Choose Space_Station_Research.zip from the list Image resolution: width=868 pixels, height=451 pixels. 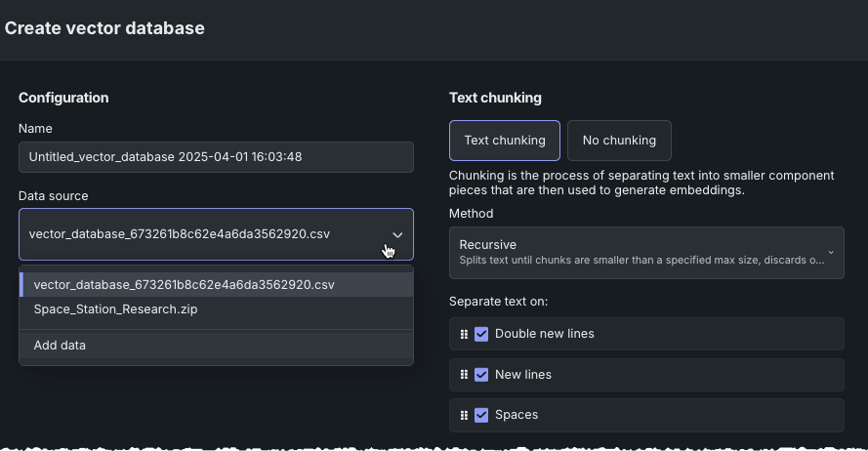(115, 309)
